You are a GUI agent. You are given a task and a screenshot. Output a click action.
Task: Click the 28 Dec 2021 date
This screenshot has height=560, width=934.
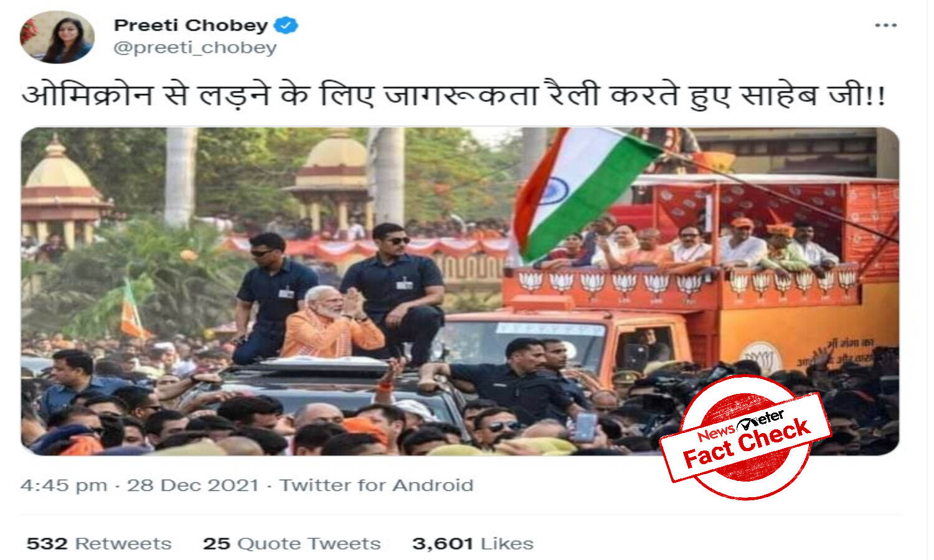click(x=193, y=485)
